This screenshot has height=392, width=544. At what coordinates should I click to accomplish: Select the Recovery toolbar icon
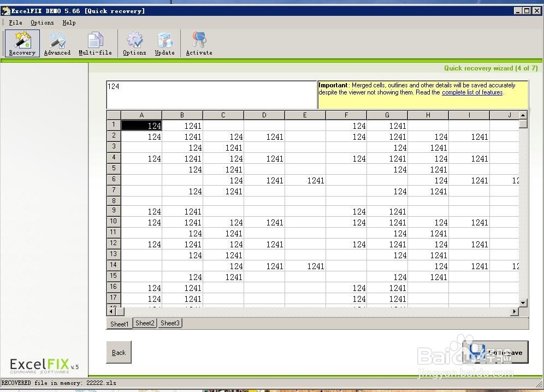[22, 43]
